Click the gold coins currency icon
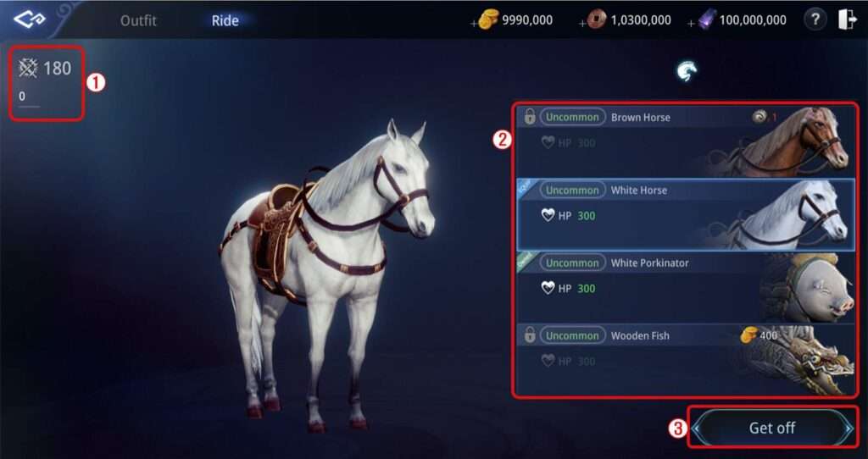Screen dimensions: 868x459 pyautogui.click(x=488, y=20)
